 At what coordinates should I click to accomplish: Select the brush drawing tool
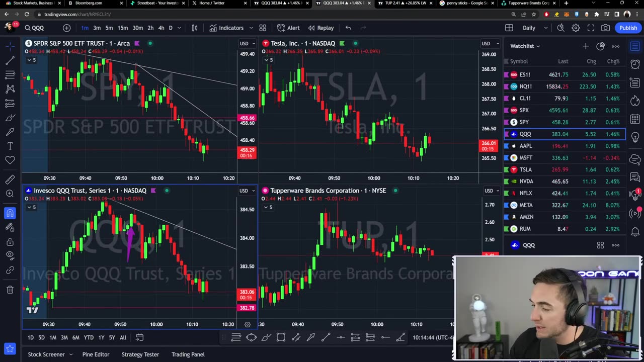(10, 118)
